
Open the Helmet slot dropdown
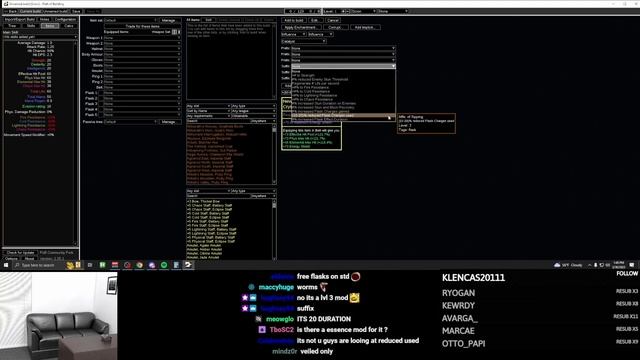click(142, 49)
